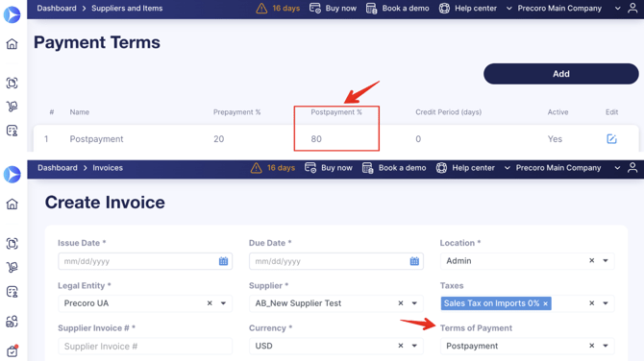This screenshot has width=644, height=361.
Task: Open Due Date calendar picker icon
Action: [x=414, y=261]
